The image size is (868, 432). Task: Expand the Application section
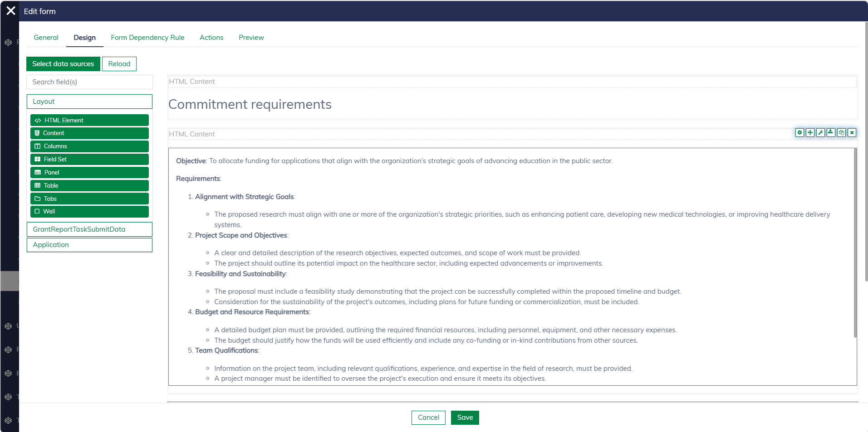click(x=89, y=245)
